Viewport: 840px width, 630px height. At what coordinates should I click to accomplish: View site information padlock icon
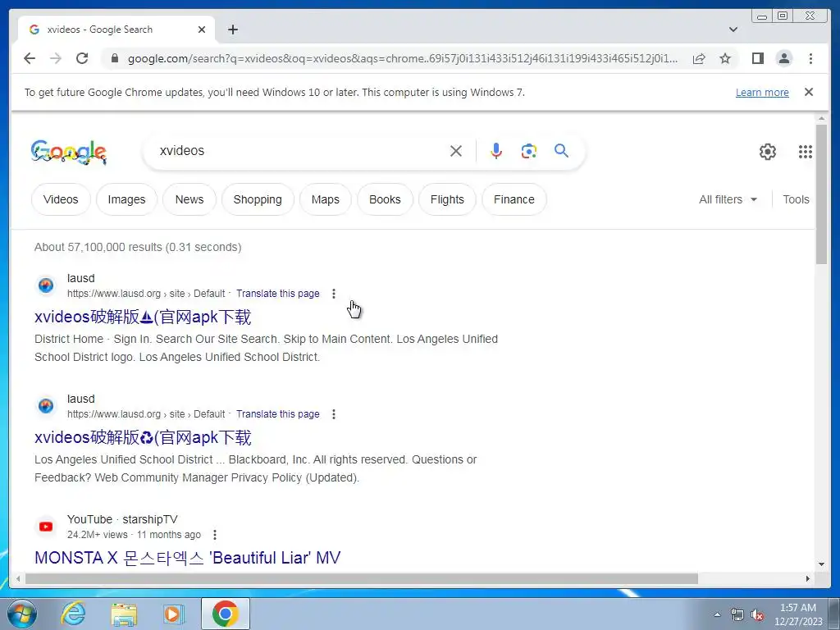[114, 58]
